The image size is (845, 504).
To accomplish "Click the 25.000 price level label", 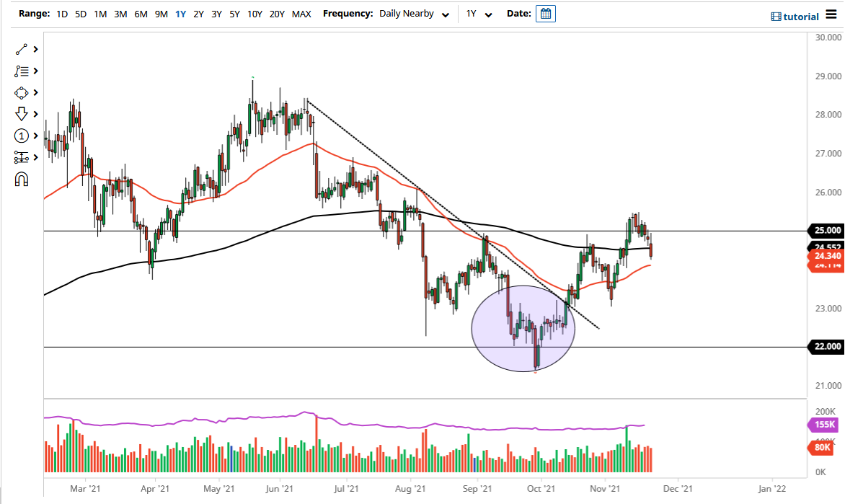I will click(825, 230).
